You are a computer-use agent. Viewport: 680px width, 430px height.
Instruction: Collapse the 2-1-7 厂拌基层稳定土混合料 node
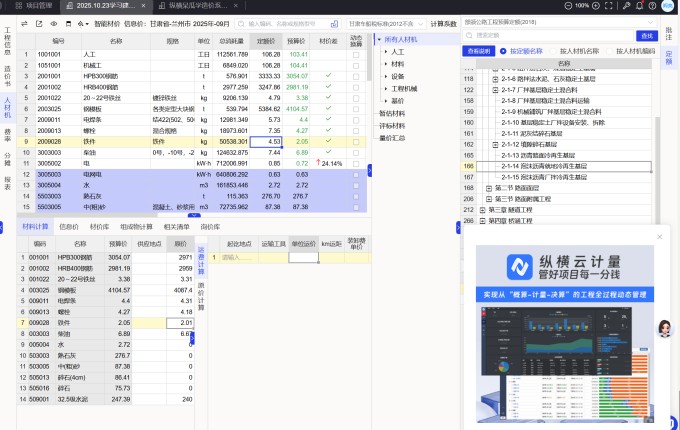click(x=495, y=89)
